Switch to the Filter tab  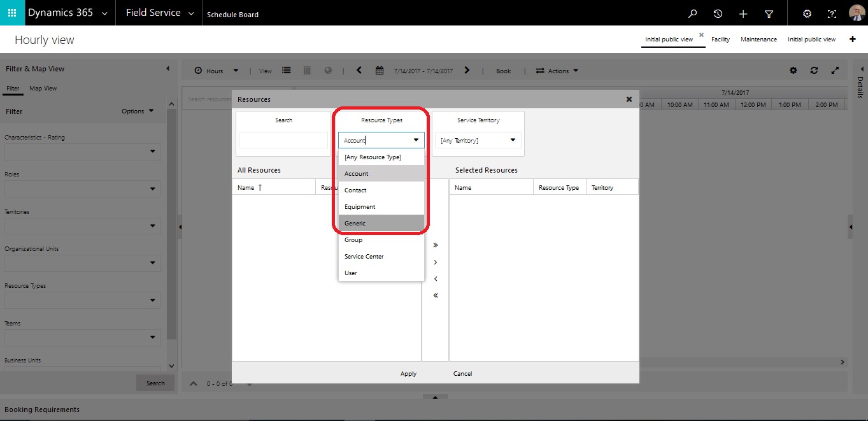click(x=13, y=89)
